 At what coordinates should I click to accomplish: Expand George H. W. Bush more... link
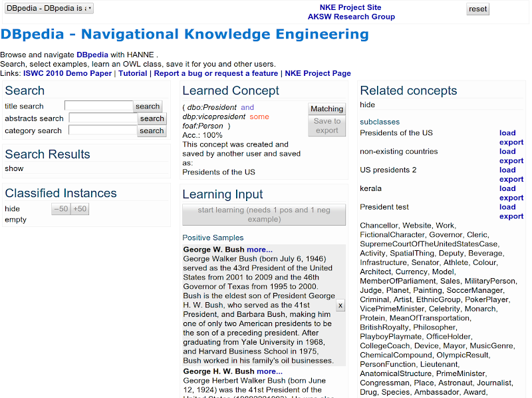pyautogui.click(x=269, y=371)
